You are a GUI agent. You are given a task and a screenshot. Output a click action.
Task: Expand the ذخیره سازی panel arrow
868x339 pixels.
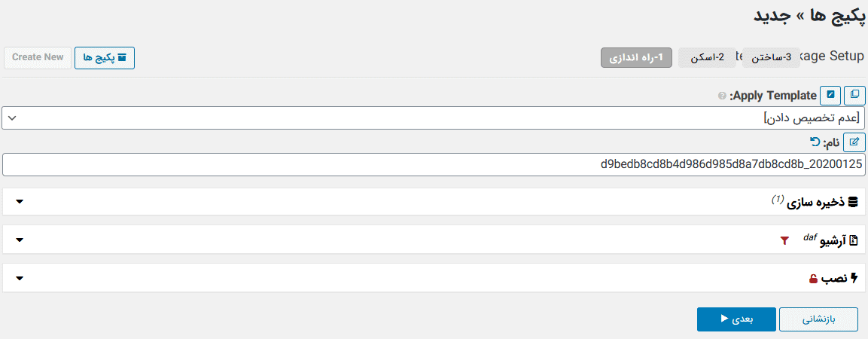(20, 202)
